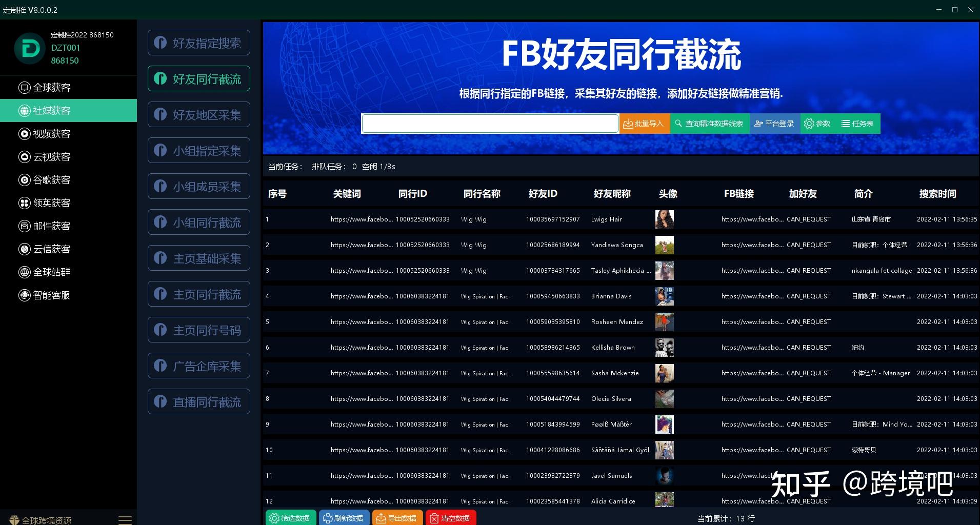The height and width of the screenshot is (525, 980).
Task: Select Alicia Carridice nickname cell
Action: [613, 501]
